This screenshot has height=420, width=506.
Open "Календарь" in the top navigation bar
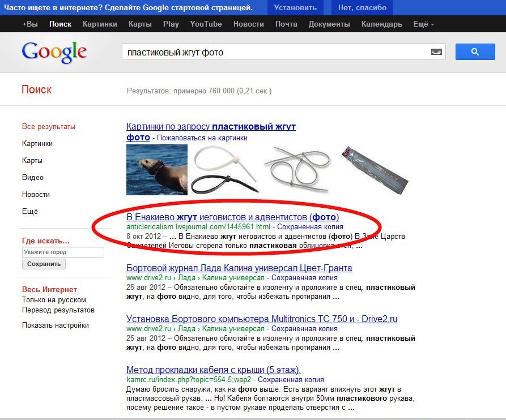382,24
